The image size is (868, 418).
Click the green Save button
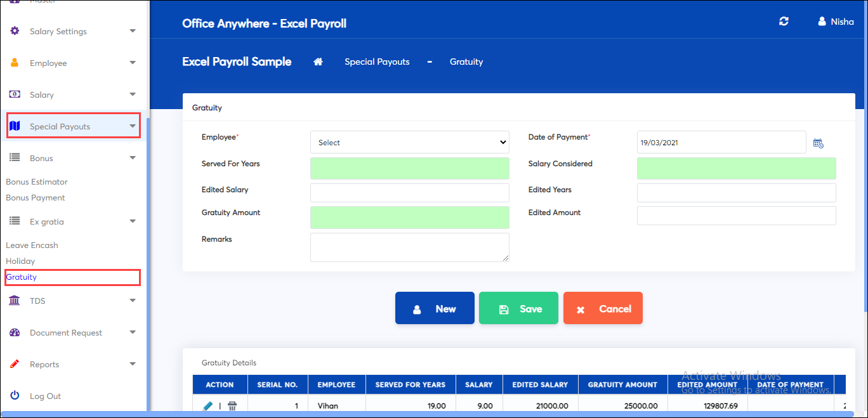click(x=518, y=308)
